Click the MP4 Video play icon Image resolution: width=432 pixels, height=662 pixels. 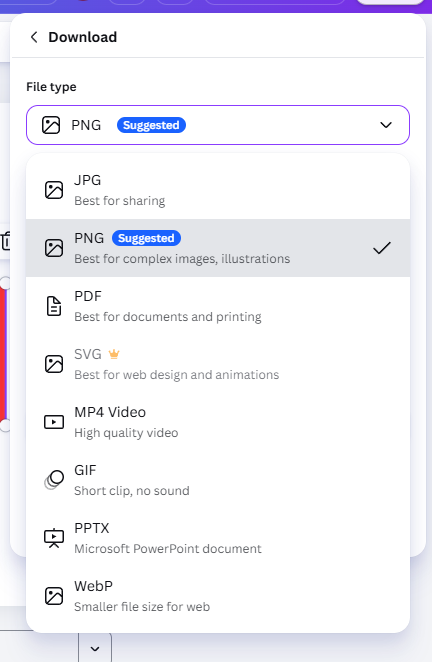tap(54, 422)
